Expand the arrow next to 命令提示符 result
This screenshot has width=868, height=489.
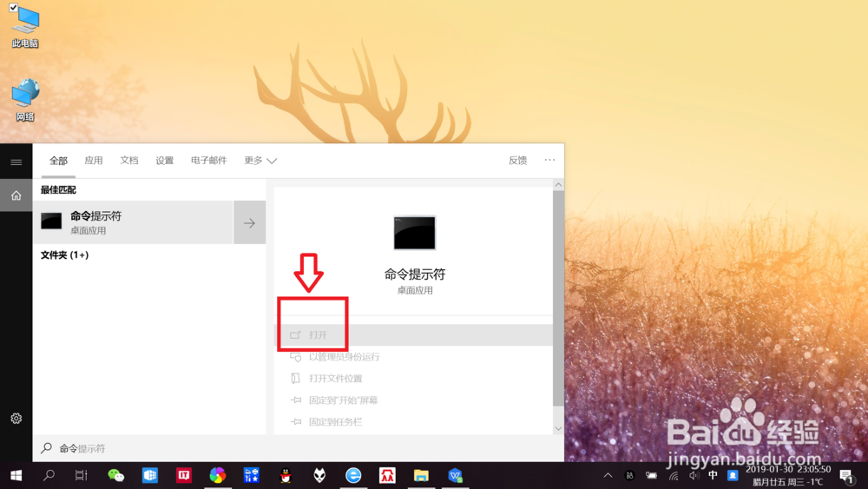[x=250, y=222]
